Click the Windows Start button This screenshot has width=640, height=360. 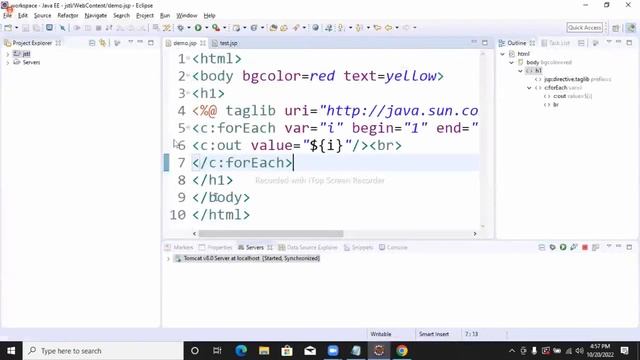click(x=11, y=351)
